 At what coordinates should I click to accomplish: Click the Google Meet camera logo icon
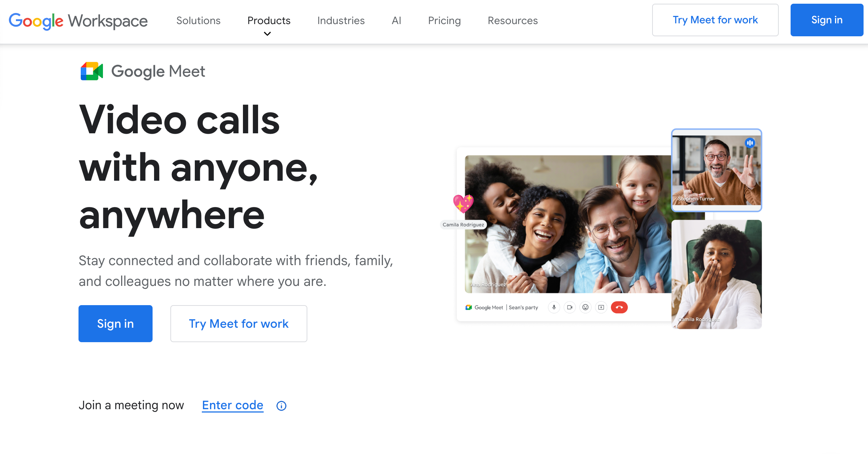(92, 71)
